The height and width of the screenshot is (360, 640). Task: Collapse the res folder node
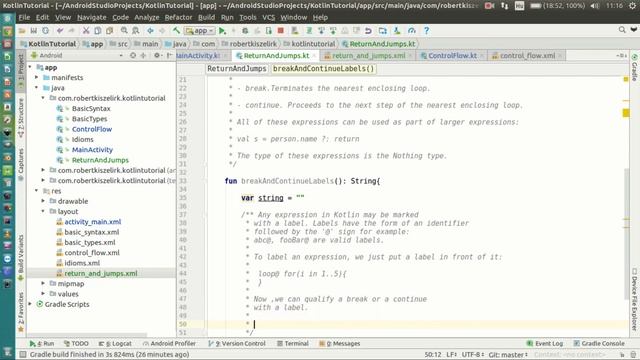tap(37, 191)
